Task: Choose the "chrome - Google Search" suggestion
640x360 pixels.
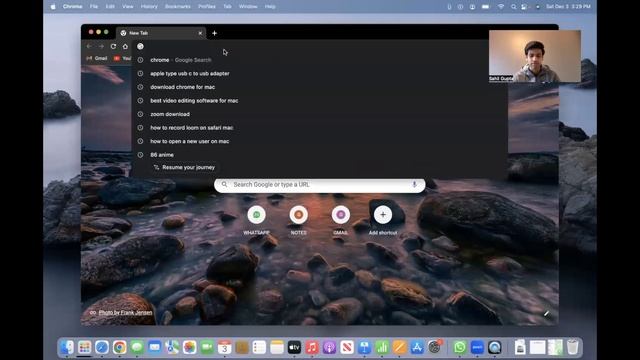Action: pos(319,60)
